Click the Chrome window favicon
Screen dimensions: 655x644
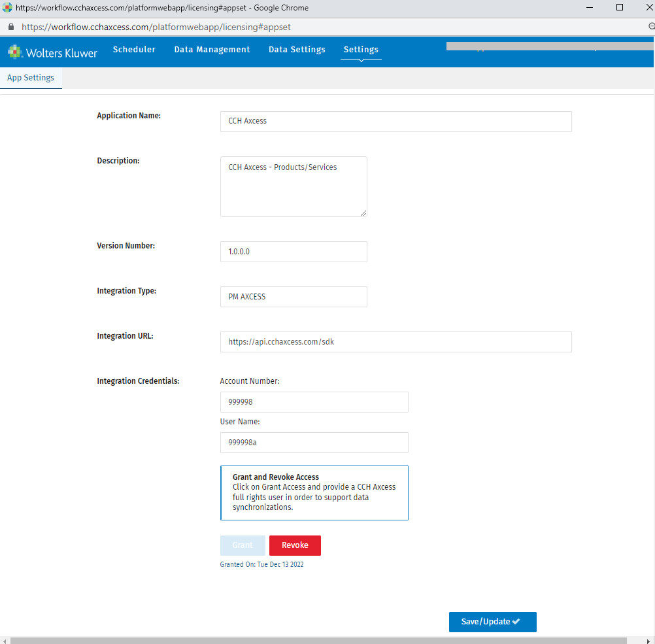tap(7, 8)
